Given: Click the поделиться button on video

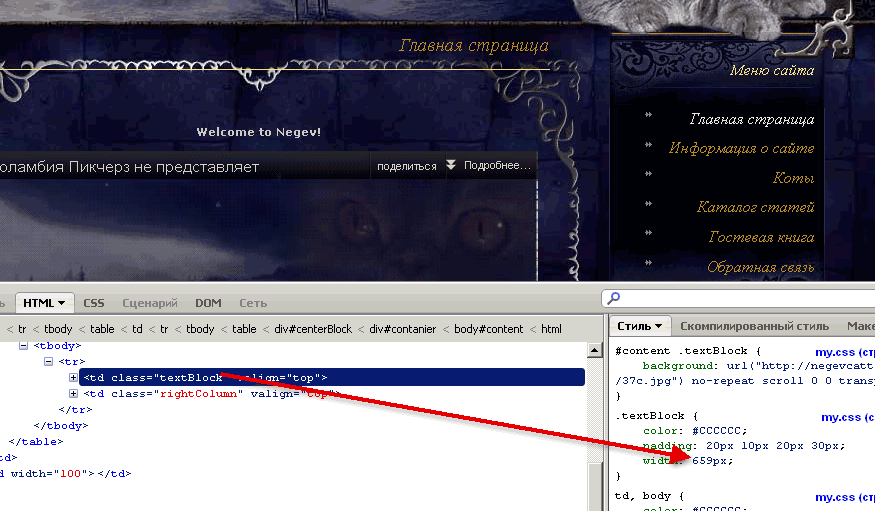Looking at the screenshot, I should 406,166.
